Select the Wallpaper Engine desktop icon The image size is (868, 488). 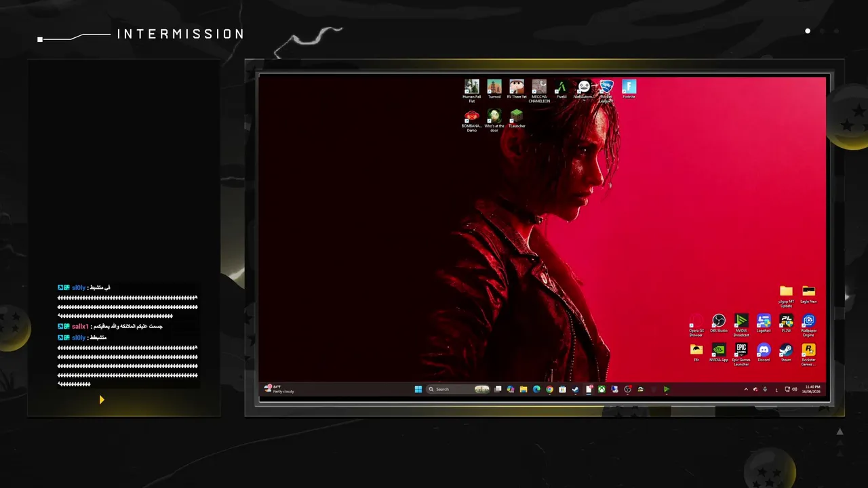808,325
